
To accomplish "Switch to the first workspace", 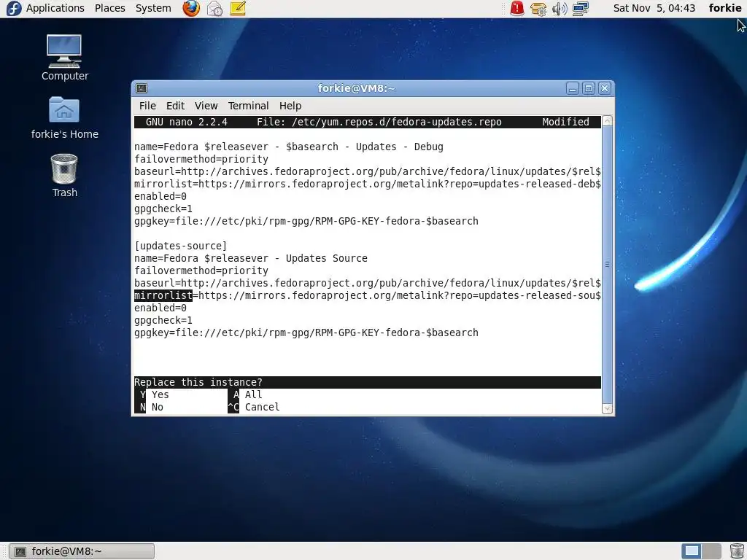I will (692, 551).
